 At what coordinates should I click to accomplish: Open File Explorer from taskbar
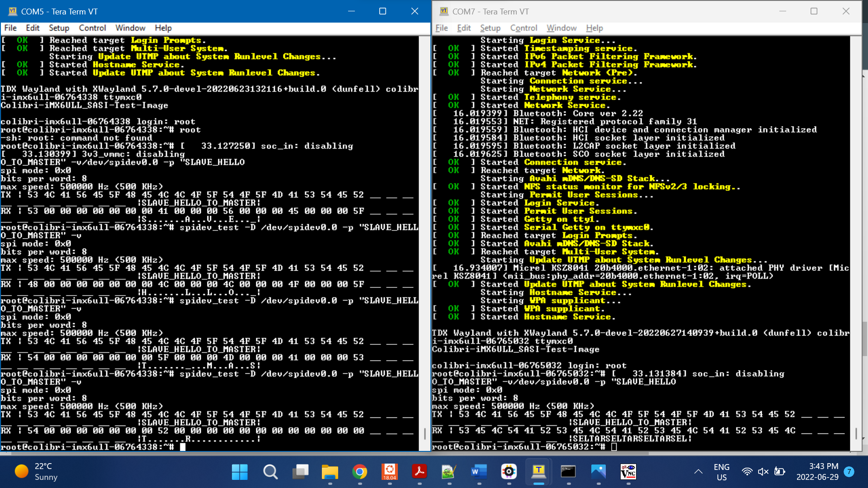pyautogui.click(x=330, y=472)
